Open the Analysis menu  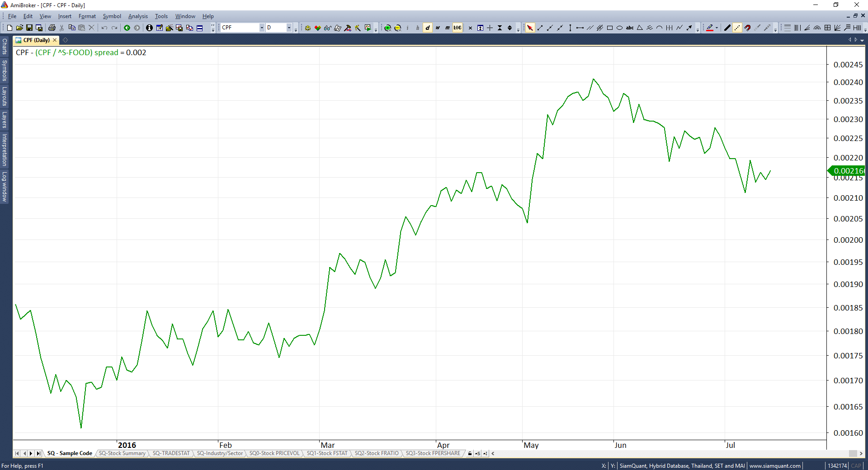138,16
